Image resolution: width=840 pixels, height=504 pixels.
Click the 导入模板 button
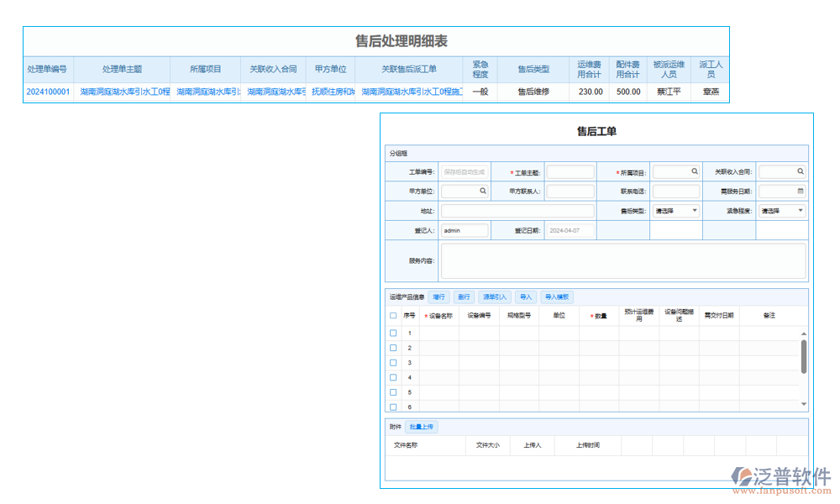pos(557,297)
